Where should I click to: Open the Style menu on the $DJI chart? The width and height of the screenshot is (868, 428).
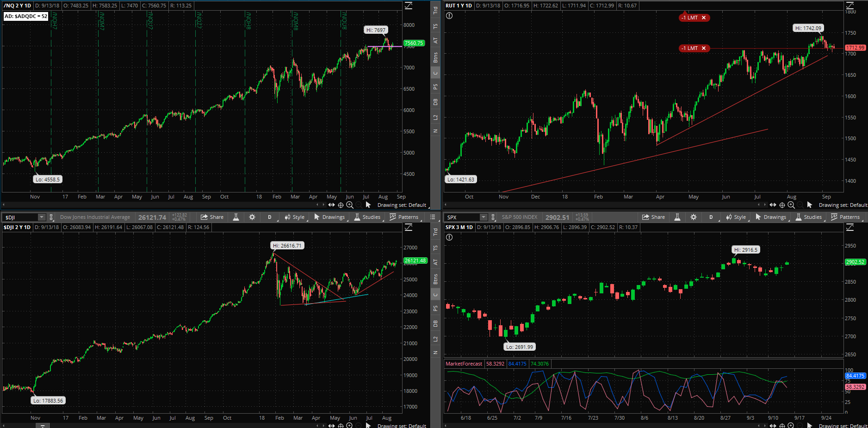tap(295, 217)
